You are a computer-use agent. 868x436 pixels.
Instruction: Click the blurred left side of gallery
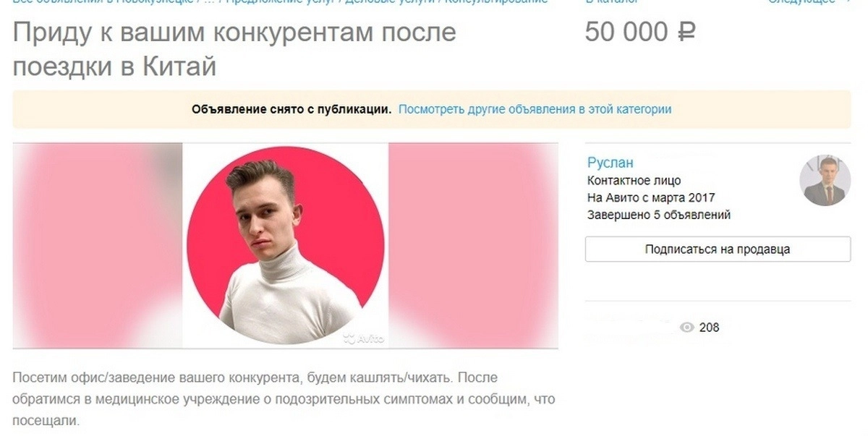98,245
